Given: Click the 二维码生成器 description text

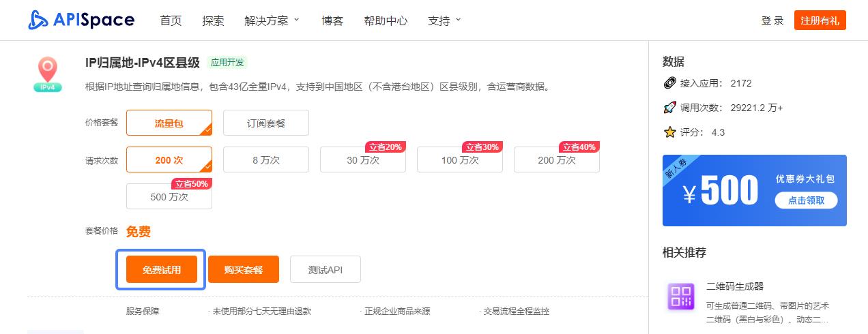Looking at the screenshot, I should click(768, 312).
